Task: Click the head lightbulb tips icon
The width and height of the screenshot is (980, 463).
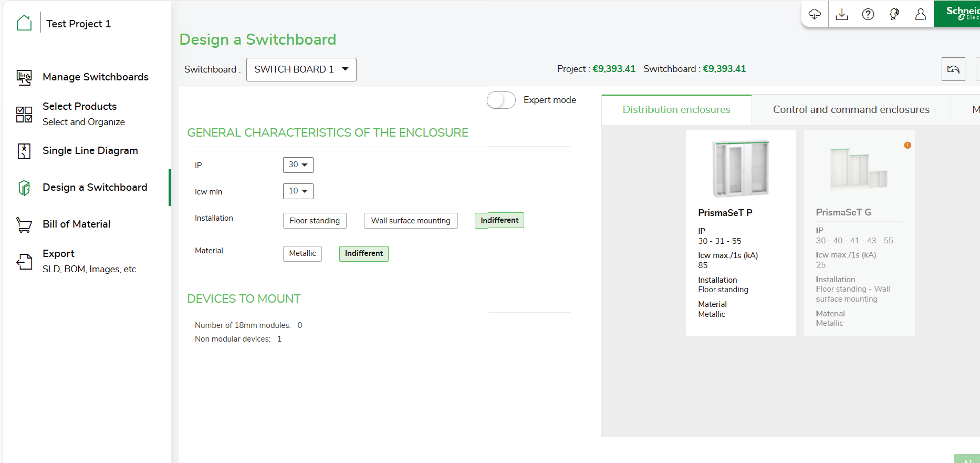Action: point(894,14)
